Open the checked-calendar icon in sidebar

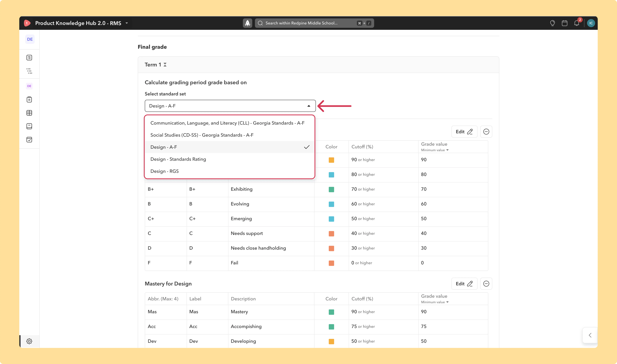[29, 140]
